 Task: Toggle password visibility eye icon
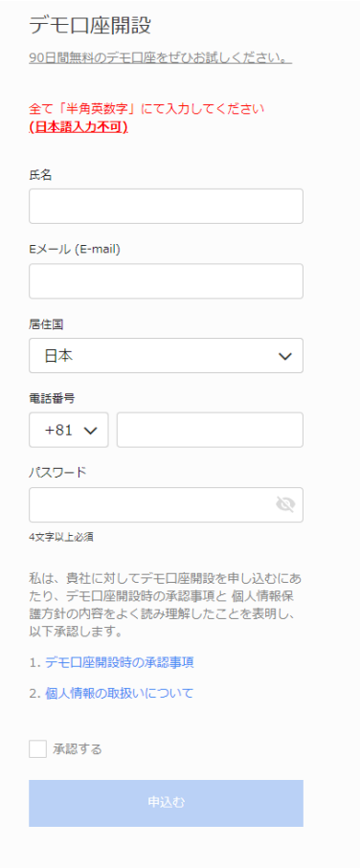(x=285, y=504)
